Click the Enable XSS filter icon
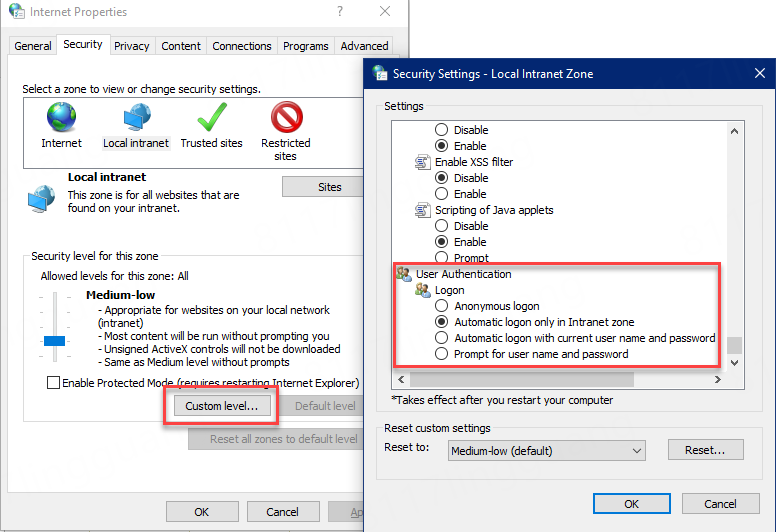Screen dimensions: 776x532 coord(422,162)
